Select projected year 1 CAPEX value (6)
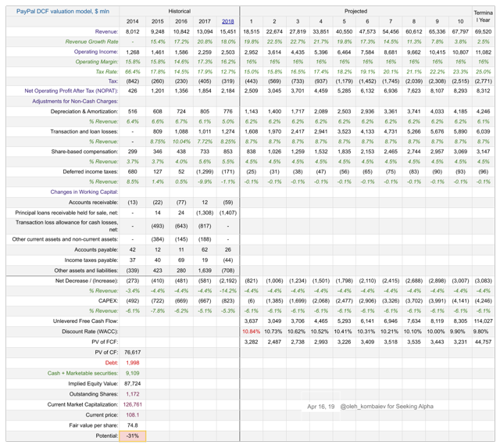This screenshot has width=500, height=448. click(251, 301)
